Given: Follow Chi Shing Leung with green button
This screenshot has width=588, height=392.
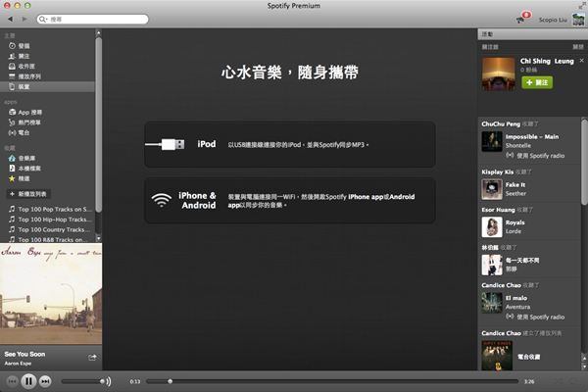Looking at the screenshot, I should click(x=537, y=82).
